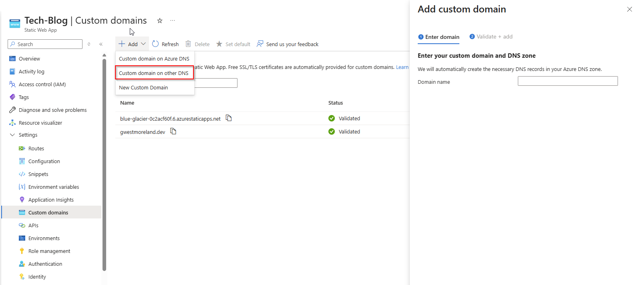
Task: Click Set default in the toolbar
Action: (233, 44)
